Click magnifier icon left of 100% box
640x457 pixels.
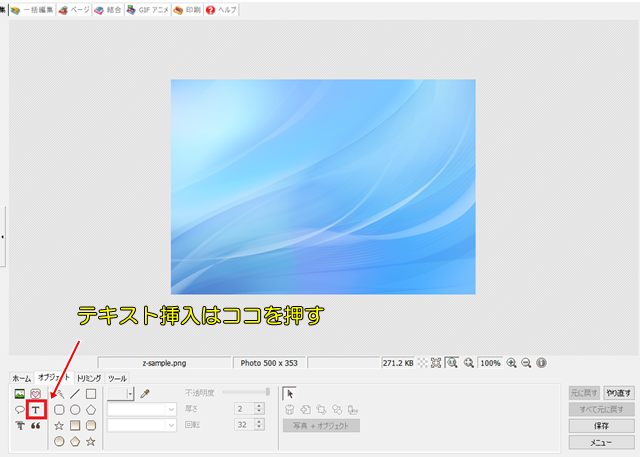point(469,363)
